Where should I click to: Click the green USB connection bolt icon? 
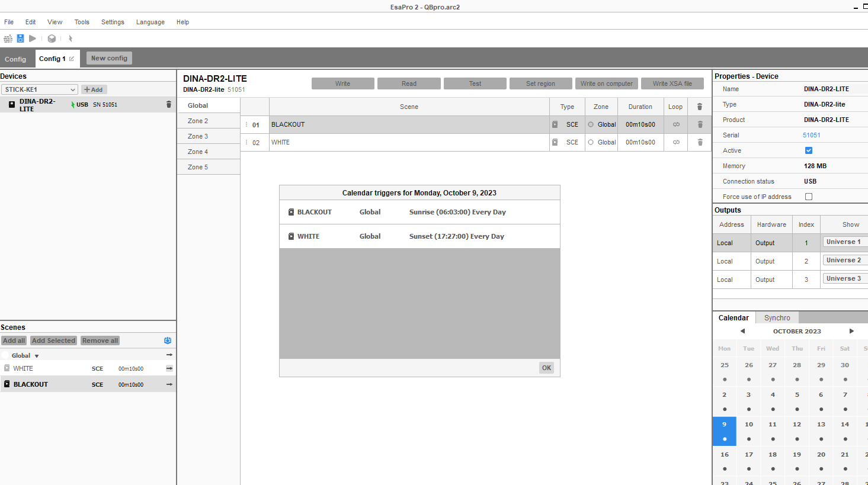pos(73,105)
